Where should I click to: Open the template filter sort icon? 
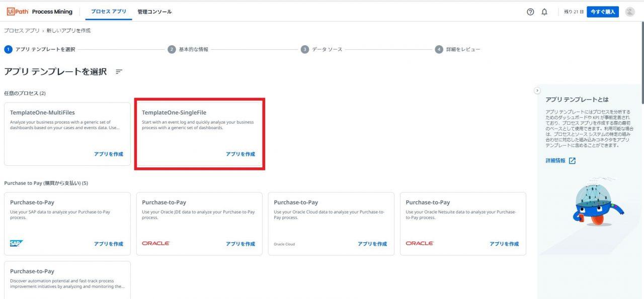pos(119,72)
